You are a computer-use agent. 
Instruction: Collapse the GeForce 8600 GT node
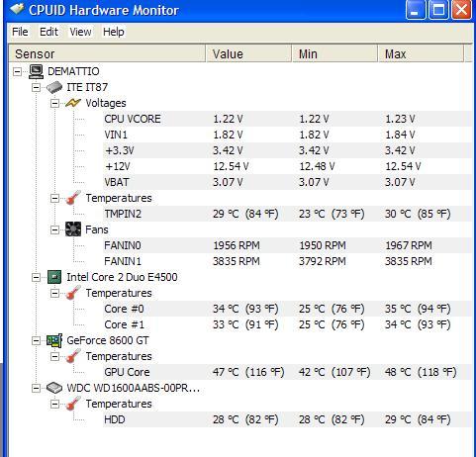pos(36,340)
